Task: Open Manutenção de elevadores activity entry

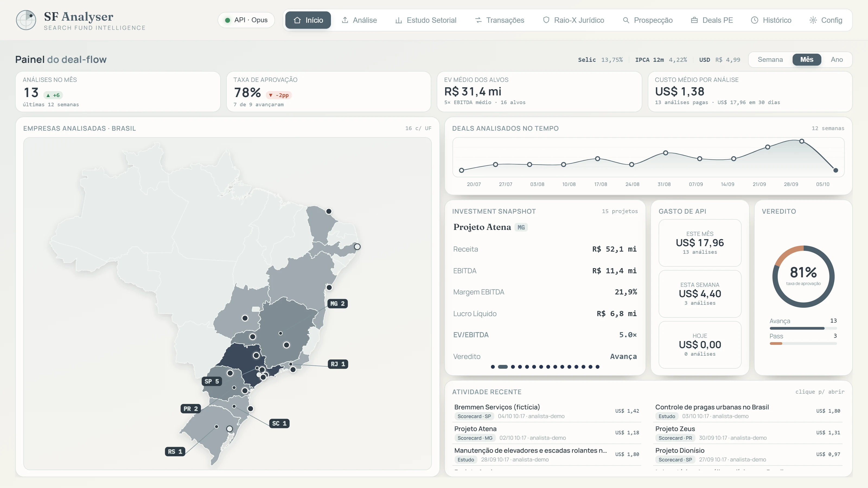Action: tap(547, 455)
